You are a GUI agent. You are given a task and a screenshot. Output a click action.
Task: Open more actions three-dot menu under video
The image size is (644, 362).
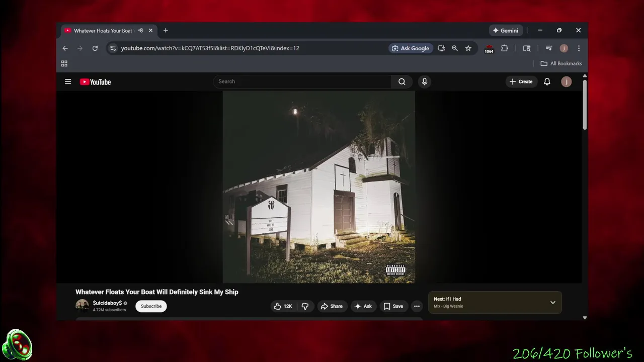pyautogui.click(x=417, y=306)
